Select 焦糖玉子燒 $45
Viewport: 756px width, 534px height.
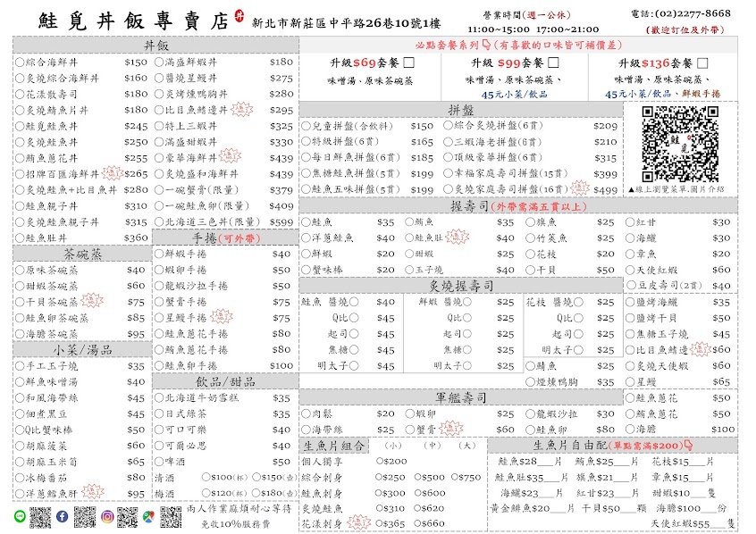point(630,333)
